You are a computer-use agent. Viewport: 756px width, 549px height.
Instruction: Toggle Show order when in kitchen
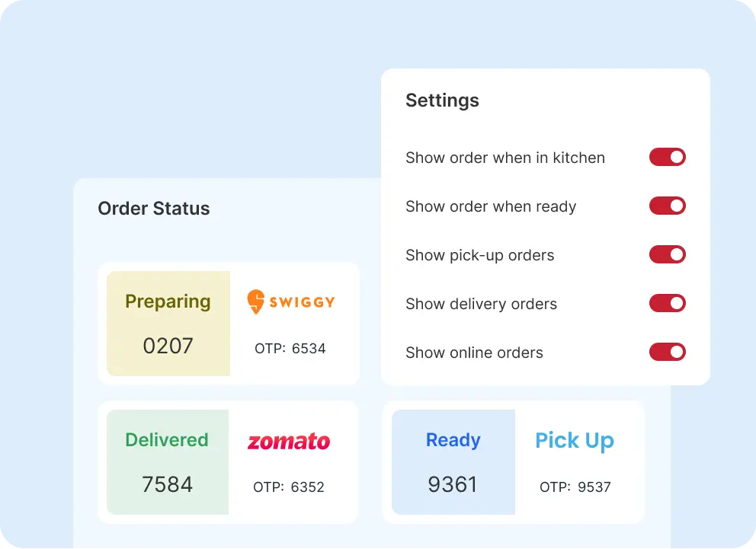(667, 158)
